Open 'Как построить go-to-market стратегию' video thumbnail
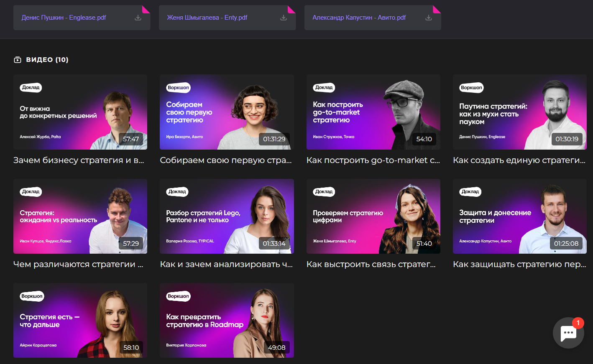 tap(373, 112)
